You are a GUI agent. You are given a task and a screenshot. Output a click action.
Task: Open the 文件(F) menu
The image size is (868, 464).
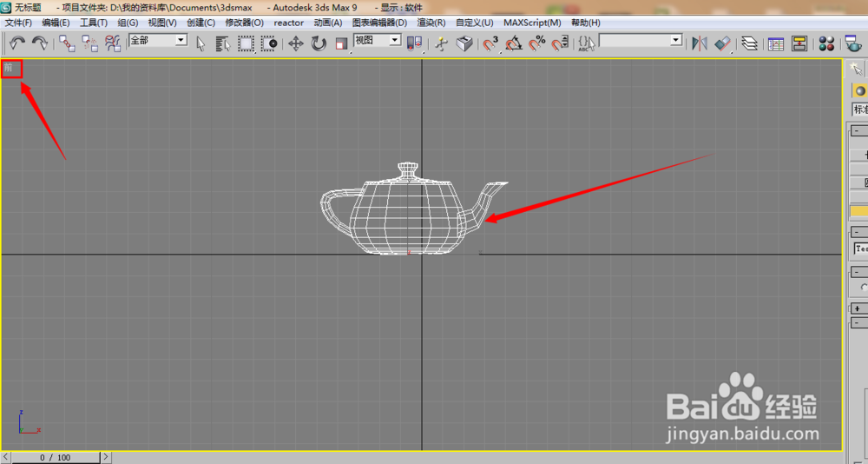18,23
